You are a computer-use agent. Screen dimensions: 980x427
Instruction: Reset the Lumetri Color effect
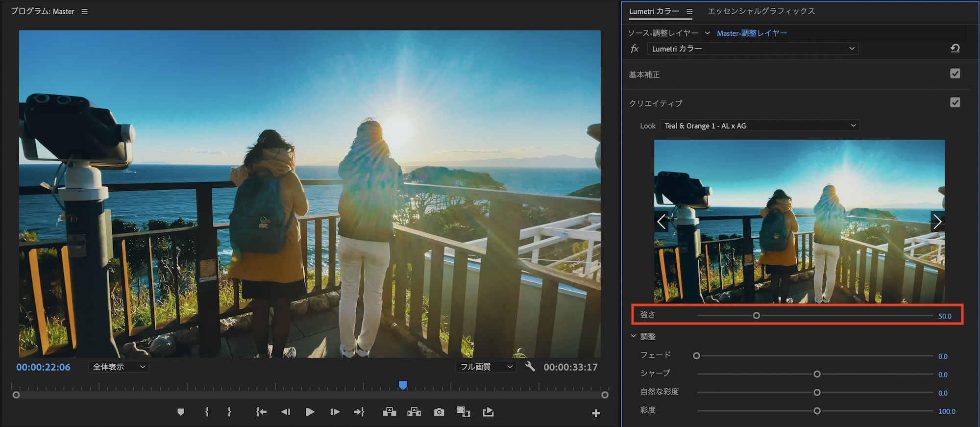click(955, 48)
